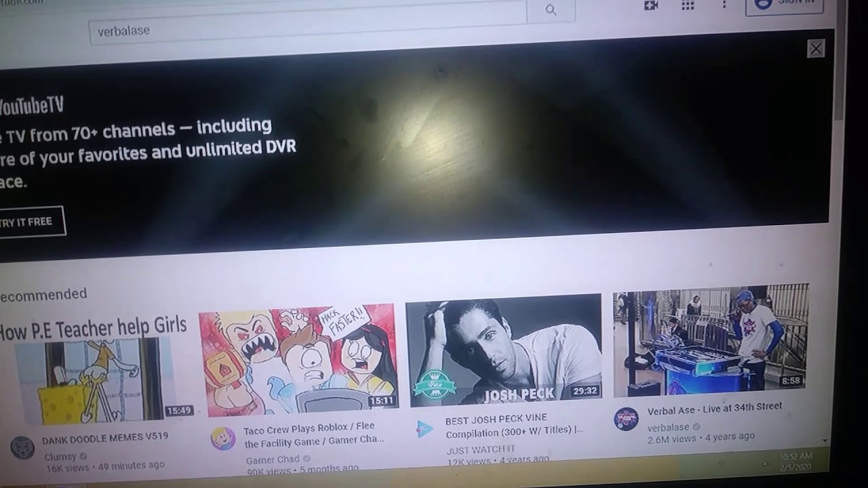The height and width of the screenshot is (488, 868).
Task: Open the Gamer Chad channel avatar
Action: (x=223, y=439)
